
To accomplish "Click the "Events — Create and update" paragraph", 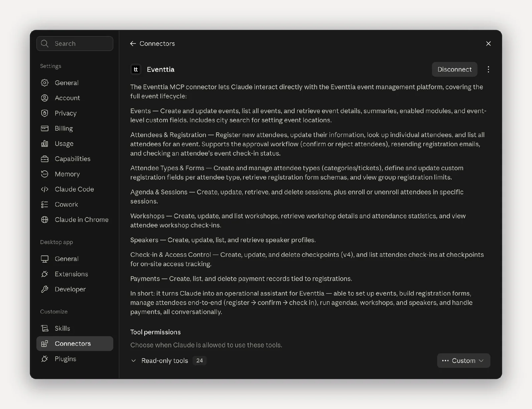I will (308, 115).
